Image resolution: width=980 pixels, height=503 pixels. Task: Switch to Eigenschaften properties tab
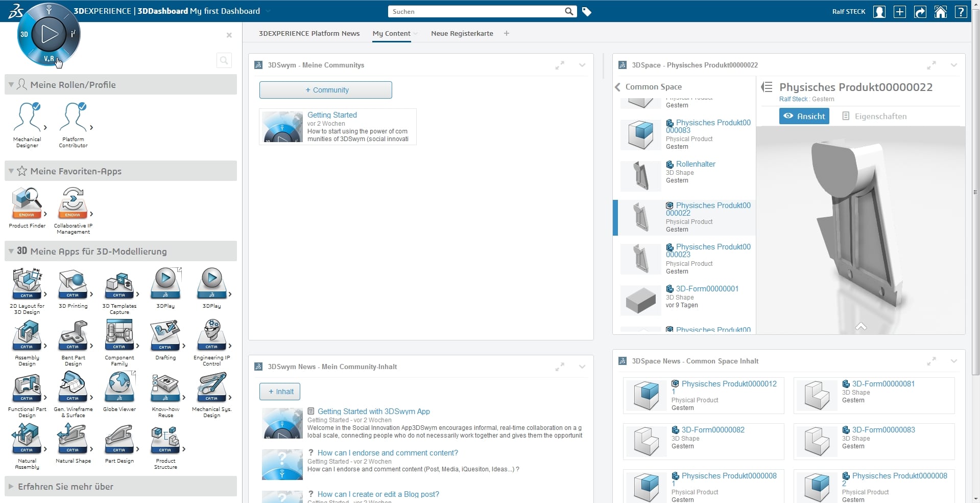pyautogui.click(x=874, y=116)
